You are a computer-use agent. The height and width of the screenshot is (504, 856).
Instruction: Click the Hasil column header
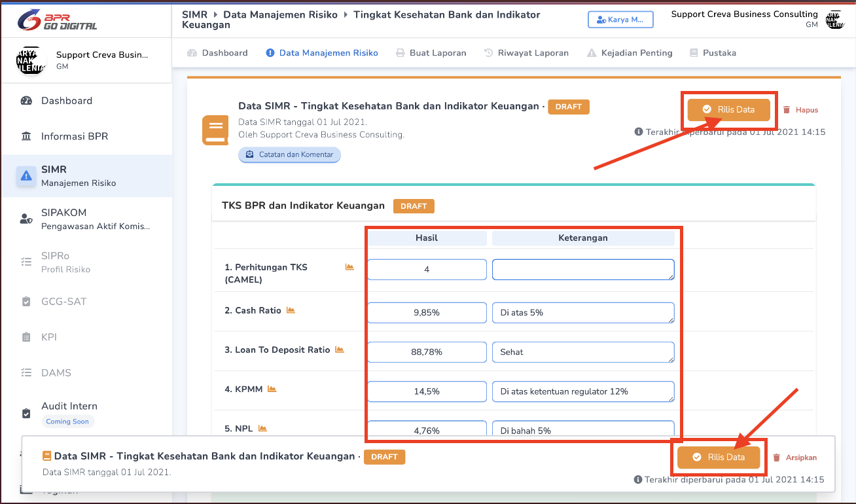tap(427, 238)
